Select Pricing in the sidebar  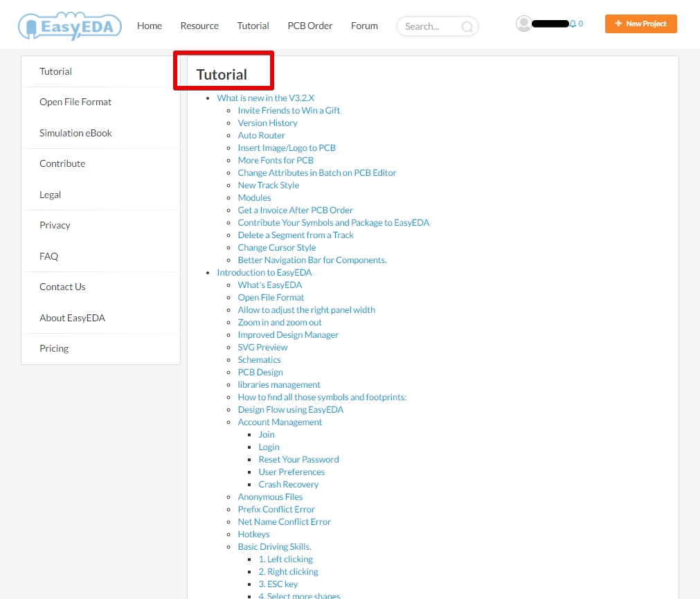(x=54, y=348)
